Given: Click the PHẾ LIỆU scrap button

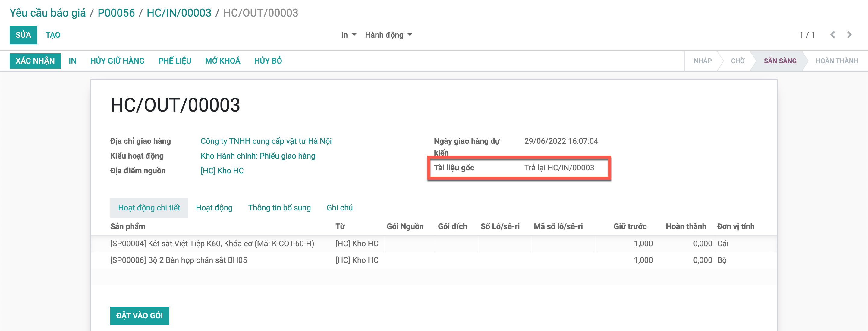Looking at the screenshot, I should (x=175, y=61).
